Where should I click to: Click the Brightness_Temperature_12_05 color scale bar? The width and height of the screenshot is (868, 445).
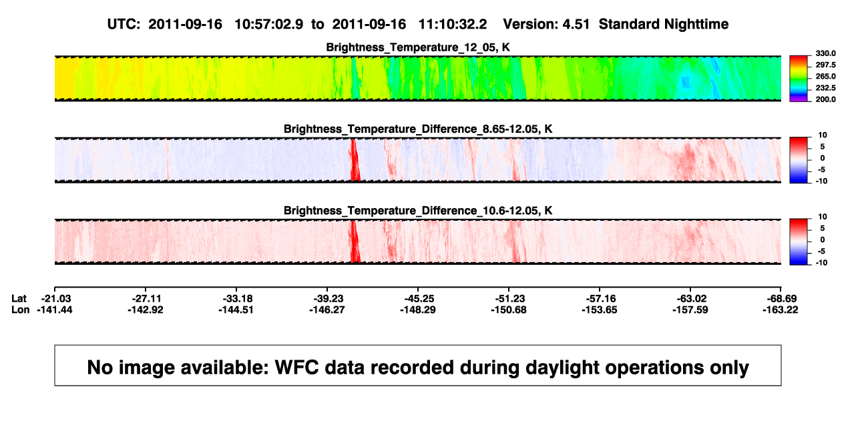(x=799, y=77)
